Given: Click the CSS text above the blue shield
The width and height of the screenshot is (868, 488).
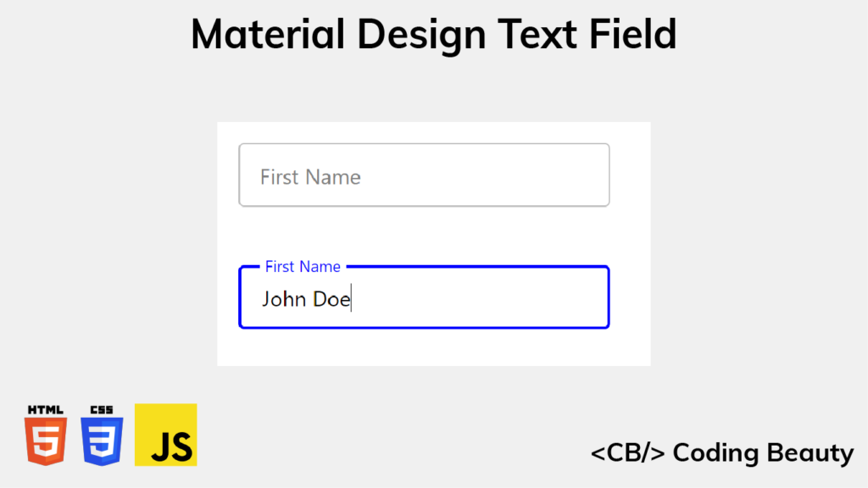Looking at the screenshot, I should pos(101,407).
